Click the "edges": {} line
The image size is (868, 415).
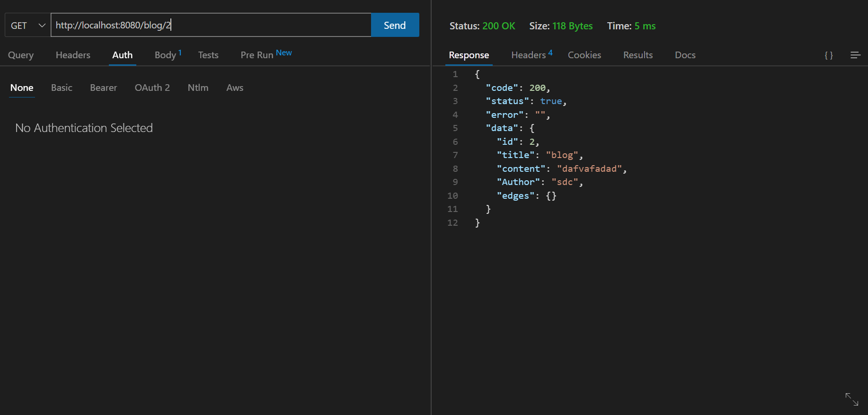527,196
